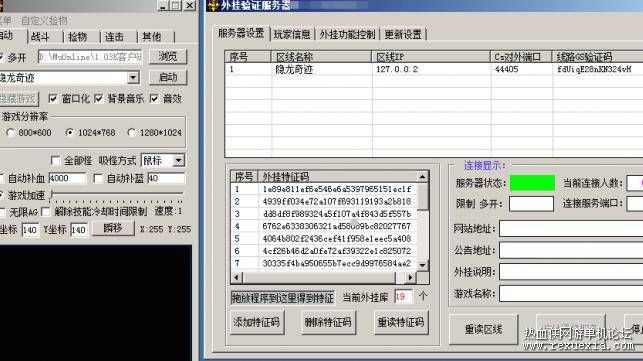This screenshot has width=643, height=361.
Task: Select the 连击 tab in left window
Action: [114, 37]
